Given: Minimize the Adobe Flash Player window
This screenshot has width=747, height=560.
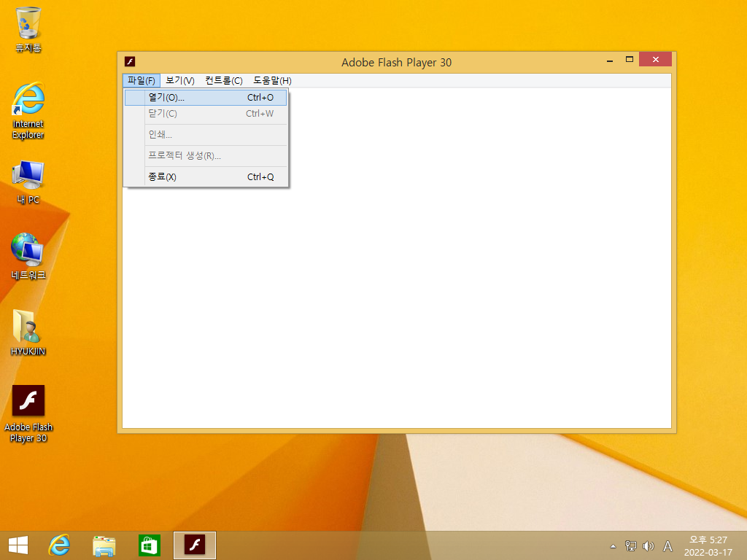Looking at the screenshot, I should (609, 60).
